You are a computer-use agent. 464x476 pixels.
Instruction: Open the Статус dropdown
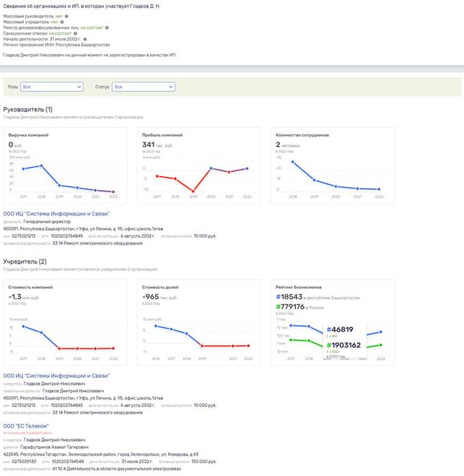(143, 87)
